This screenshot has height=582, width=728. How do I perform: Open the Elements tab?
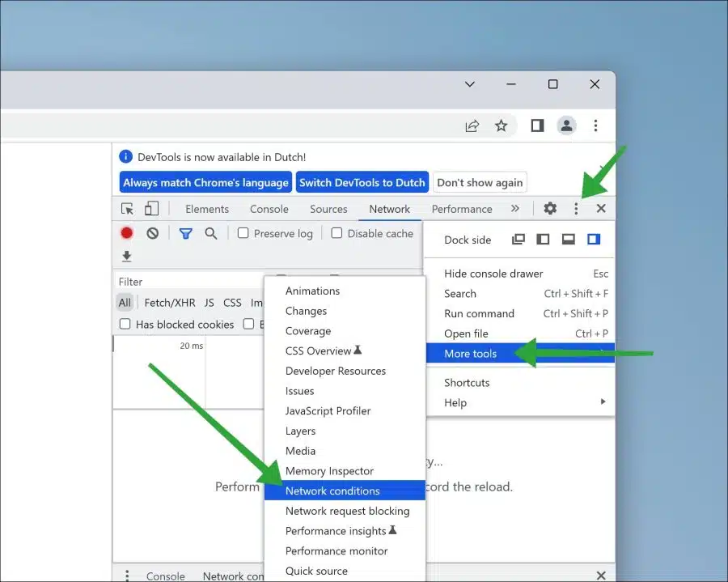point(207,209)
